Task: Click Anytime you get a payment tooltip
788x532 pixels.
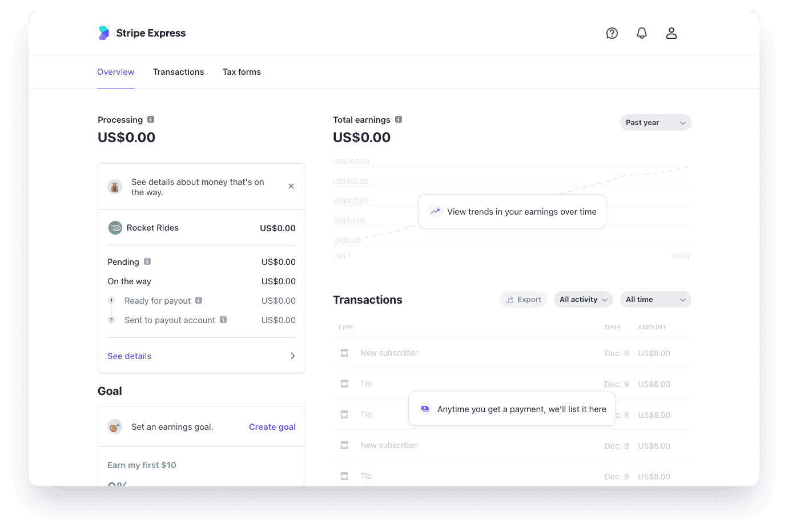Action: pos(512,409)
